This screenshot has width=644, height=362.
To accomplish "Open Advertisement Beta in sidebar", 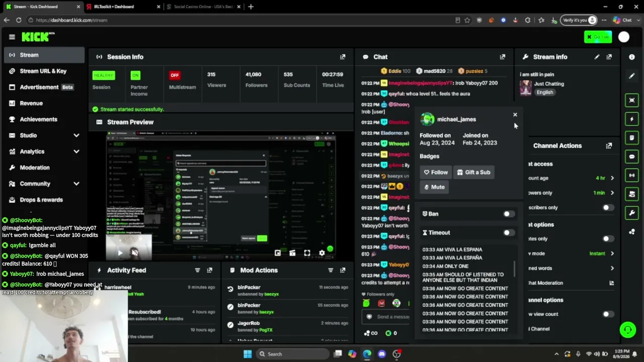I will [x=44, y=87].
